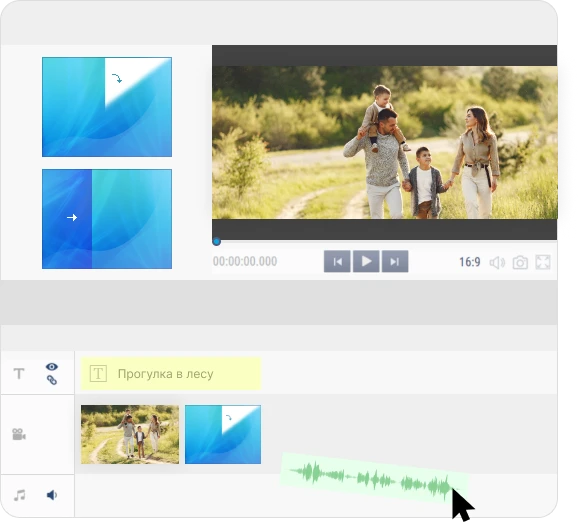The height and width of the screenshot is (522, 578).
Task: Select the 'Прогулка в лесу' title clip
Action: coord(171,373)
